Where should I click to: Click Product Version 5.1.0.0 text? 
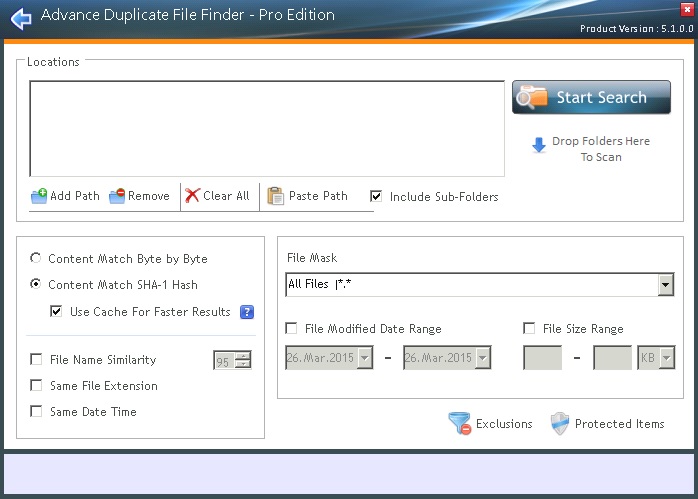tap(637, 29)
